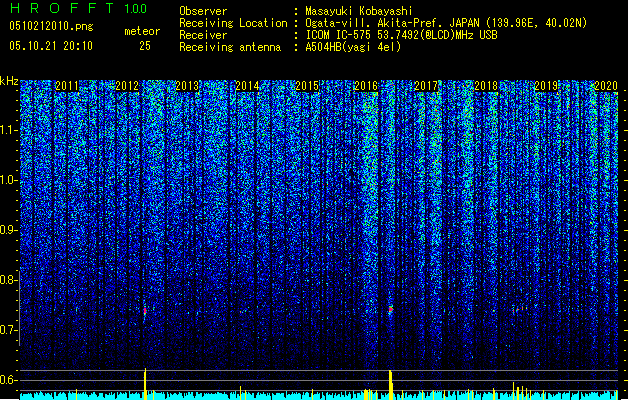Click the tall yellow intensity spike near 2012
The image size is (629, 400).
pos(145,384)
